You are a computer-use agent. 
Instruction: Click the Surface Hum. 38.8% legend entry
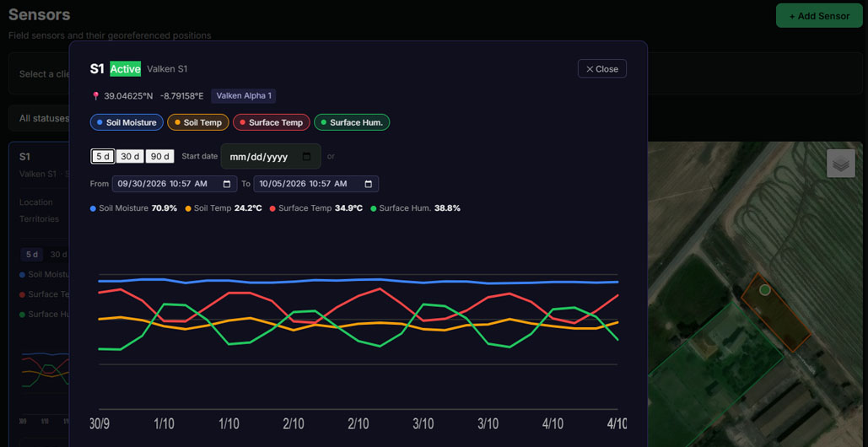[x=415, y=208]
